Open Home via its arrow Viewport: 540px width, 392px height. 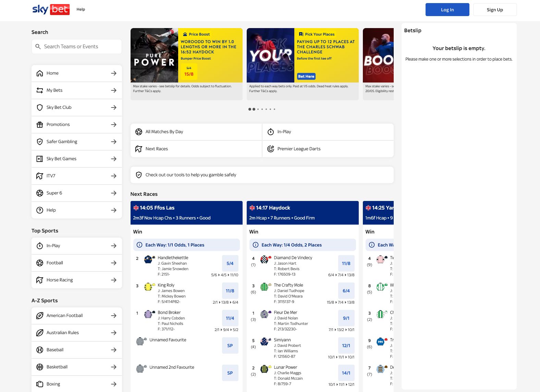(x=114, y=73)
